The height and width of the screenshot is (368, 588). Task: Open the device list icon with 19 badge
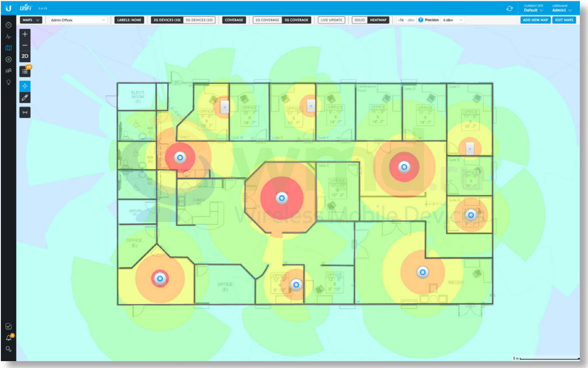(25, 72)
